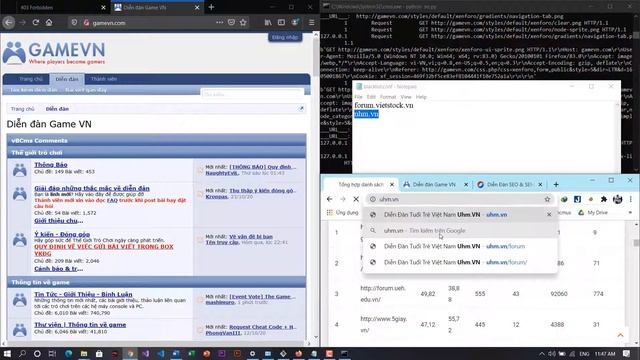Open the Trang chủ forum navigation tab
640x360 pixels.
[x=31, y=79]
